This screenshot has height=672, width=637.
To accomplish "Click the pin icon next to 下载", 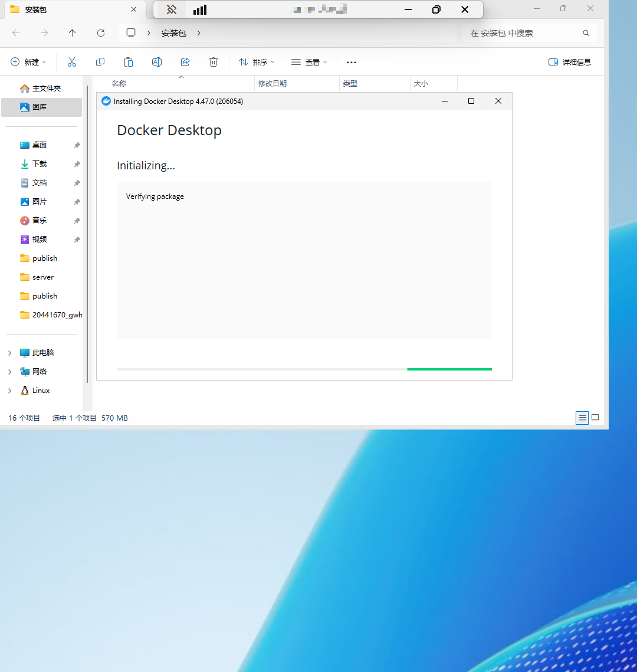I will pyautogui.click(x=77, y=163).
